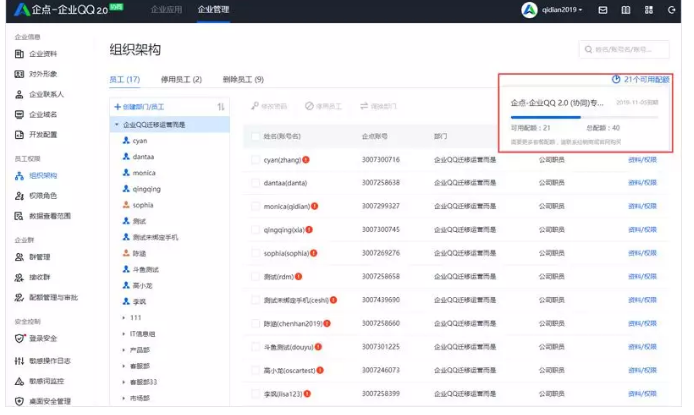Image resolution: width=694 pixels, height=415 pixels.
Task: Check the box for 测试(rdm) row
Action: (255, 277)
